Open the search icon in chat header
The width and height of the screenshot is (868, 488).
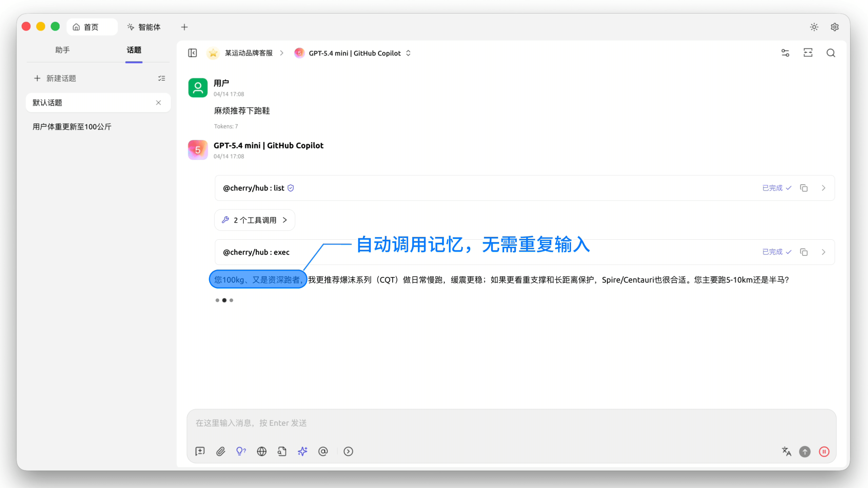tap(831, 53)
